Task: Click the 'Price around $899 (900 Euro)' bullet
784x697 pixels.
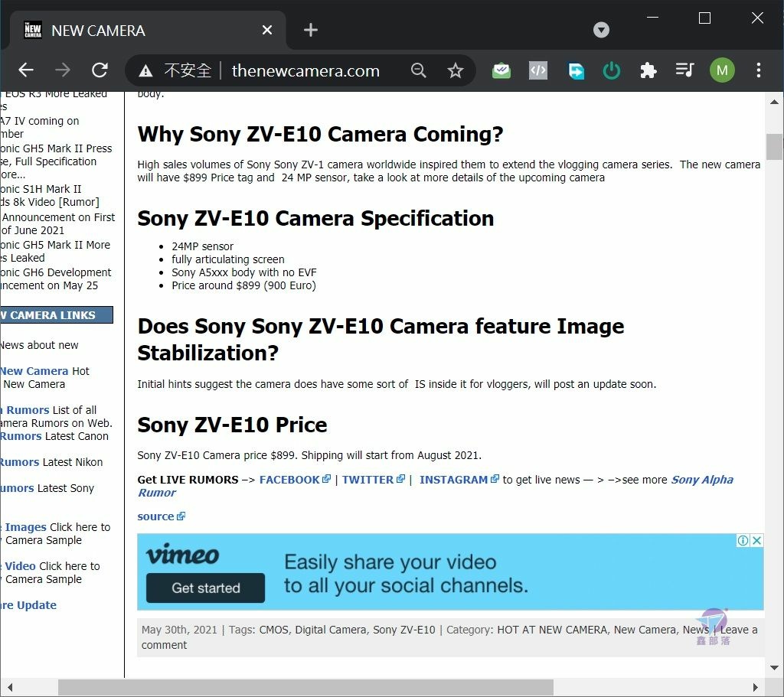Action: (x=243, y=285)
